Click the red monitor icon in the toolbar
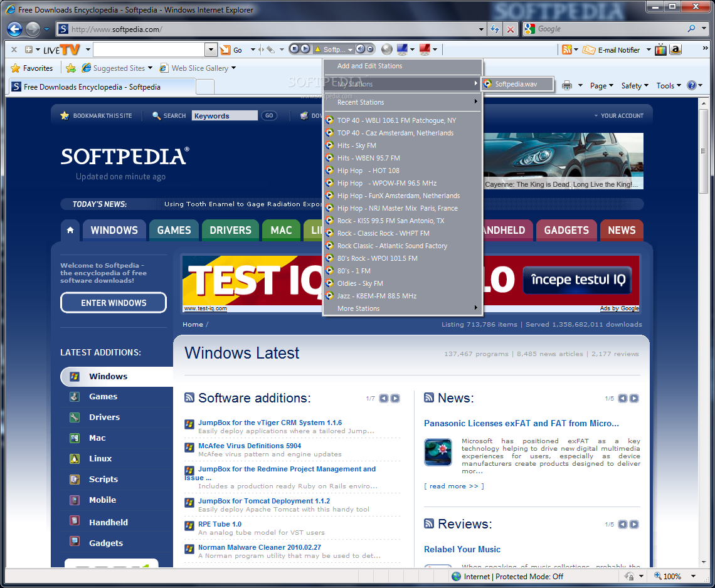Image resolution: width=715 pixels, height=588 pixels. 425,49
